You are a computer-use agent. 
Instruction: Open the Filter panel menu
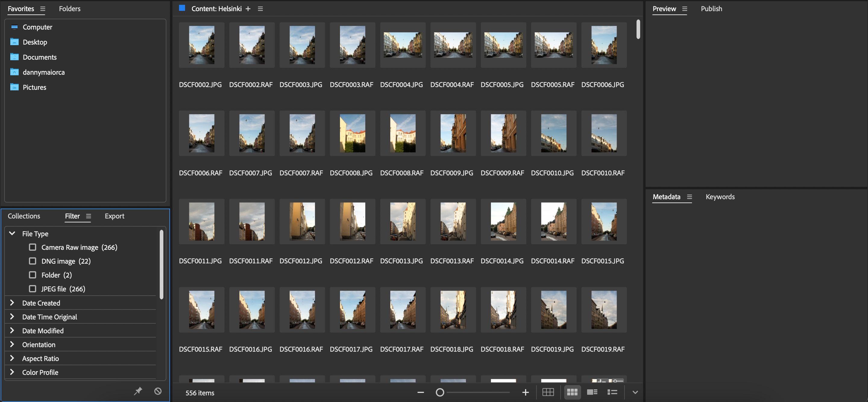(x=89, y=216)
